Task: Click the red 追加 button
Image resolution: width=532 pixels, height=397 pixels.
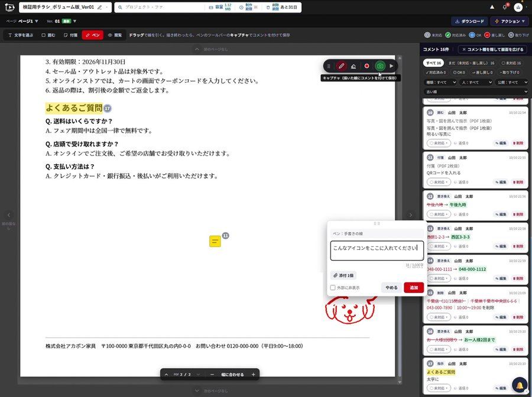Action: [414, 288]
